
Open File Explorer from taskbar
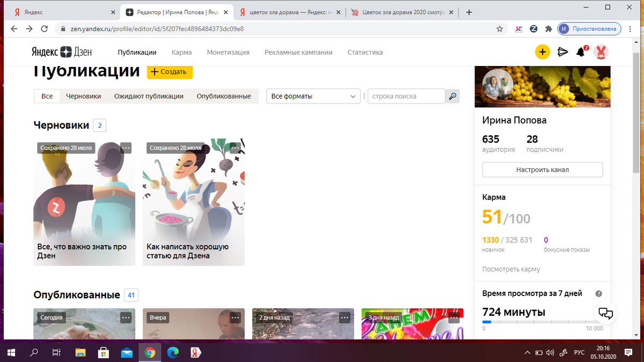[80, 352]
